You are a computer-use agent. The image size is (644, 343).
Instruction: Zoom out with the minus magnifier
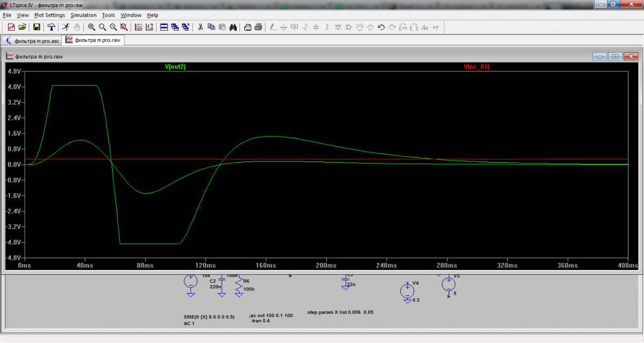113,27
